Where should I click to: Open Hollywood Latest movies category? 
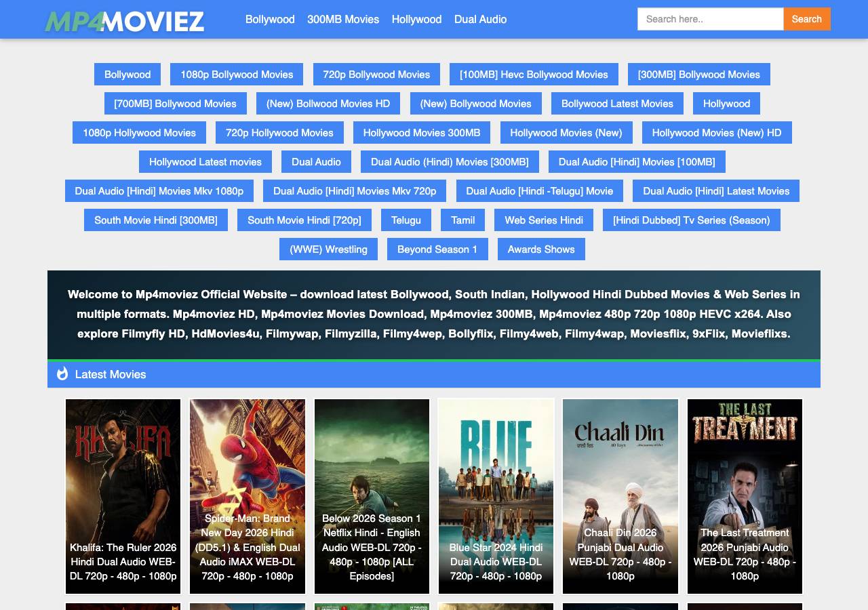point(205,162)
